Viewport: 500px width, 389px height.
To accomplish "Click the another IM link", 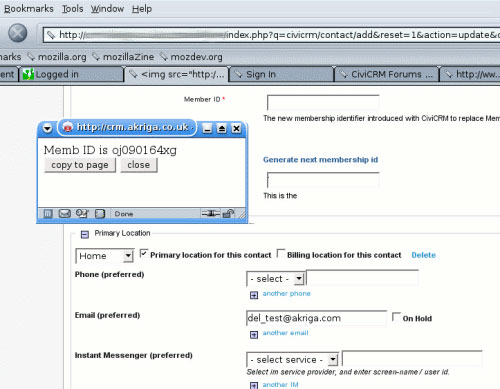I will coord(280,384).
